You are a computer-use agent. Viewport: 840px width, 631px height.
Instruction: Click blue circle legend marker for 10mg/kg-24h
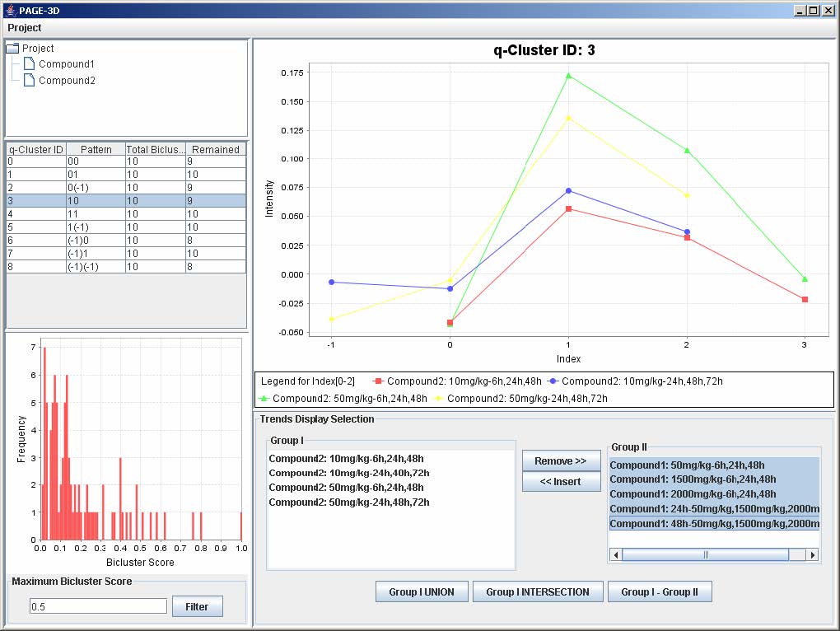[x=553, y=381]
